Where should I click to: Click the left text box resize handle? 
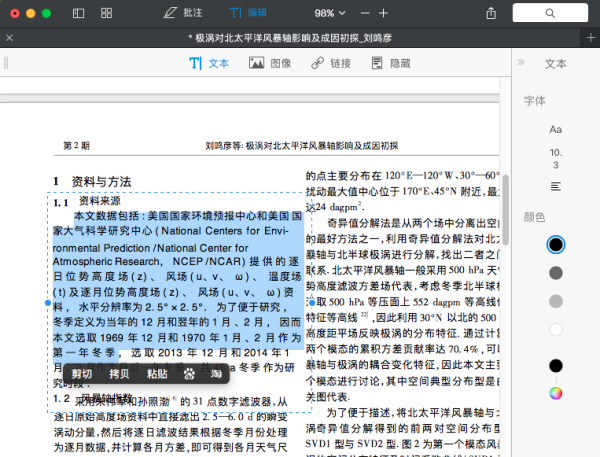point(48,303)
